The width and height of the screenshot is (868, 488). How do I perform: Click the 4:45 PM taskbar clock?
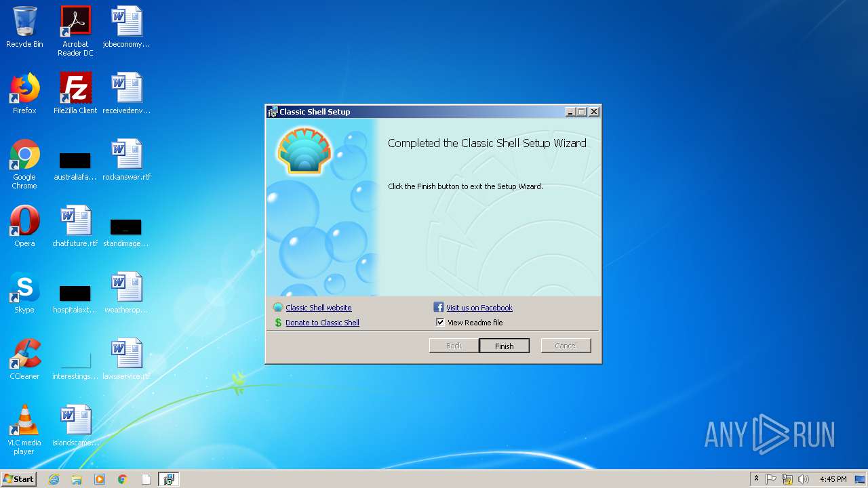833,479
